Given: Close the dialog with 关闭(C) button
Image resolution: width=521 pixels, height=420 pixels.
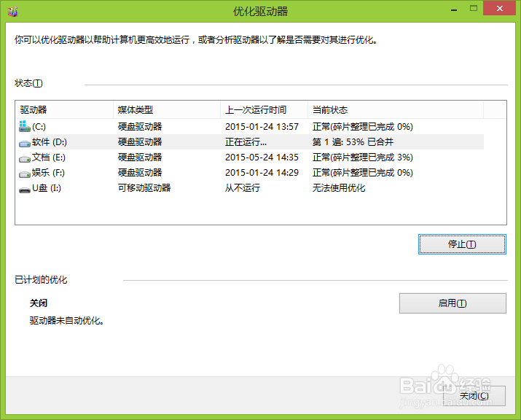Looking at the screenshot, I should click(474, 396).
